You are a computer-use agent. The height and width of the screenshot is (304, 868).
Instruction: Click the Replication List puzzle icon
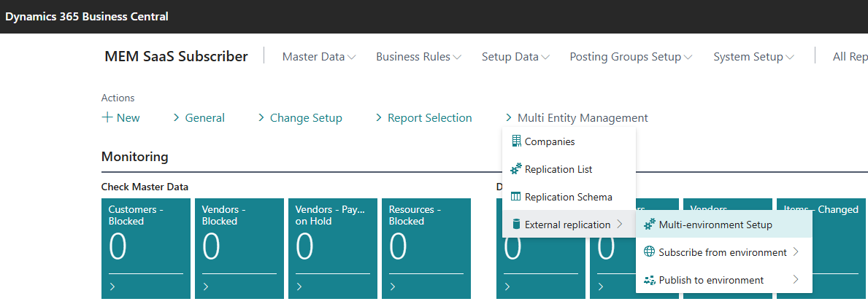coord(516,169)
